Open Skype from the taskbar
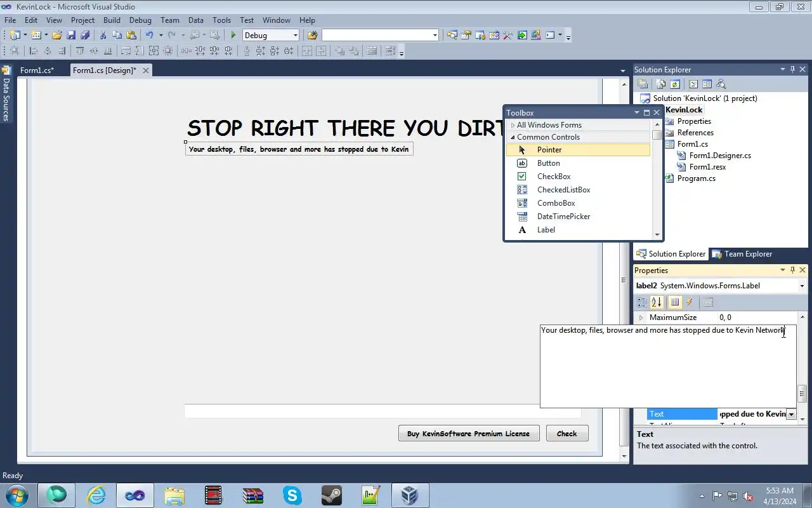812x508 pixels. coord(292,495)
